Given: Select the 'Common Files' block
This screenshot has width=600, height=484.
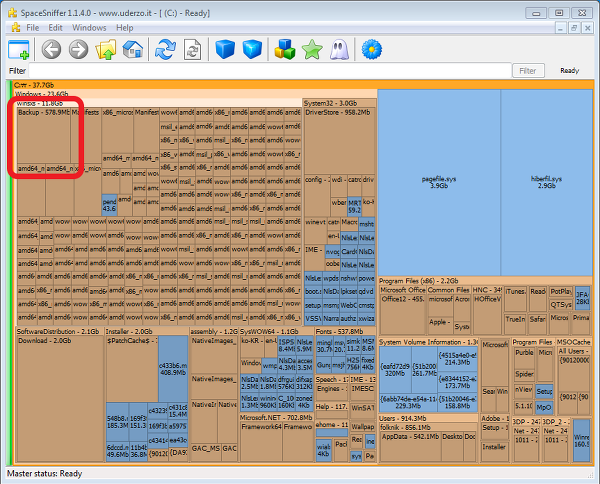Looking at the screenshot, I should click(x=448, y=290).
